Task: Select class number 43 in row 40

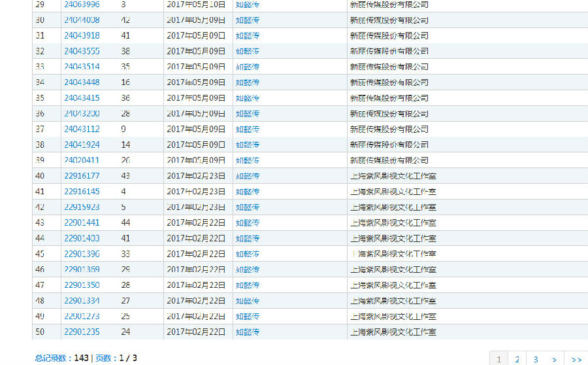Action: point(125,176)
